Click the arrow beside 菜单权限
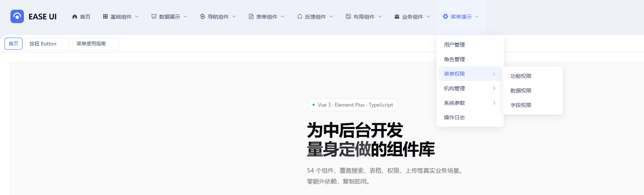The height and width of the screenshot is (195, 644). click(494, 74)
